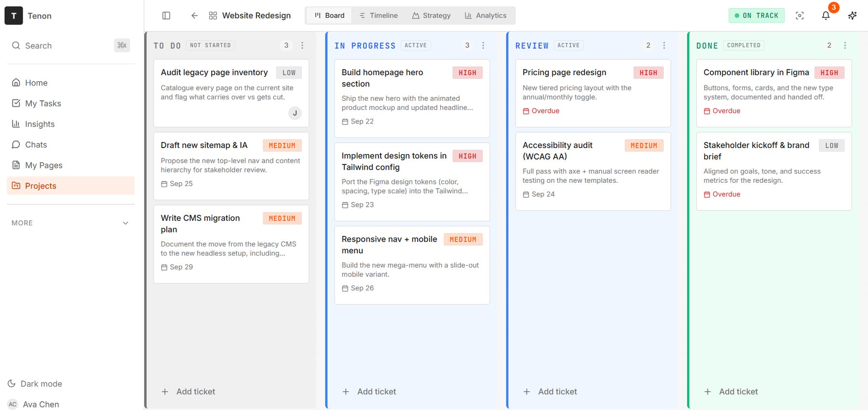Click the plus icon in Done column
The height and width of the screenshot is (410, 868).
pyautogui.click(x=707, y=392)
